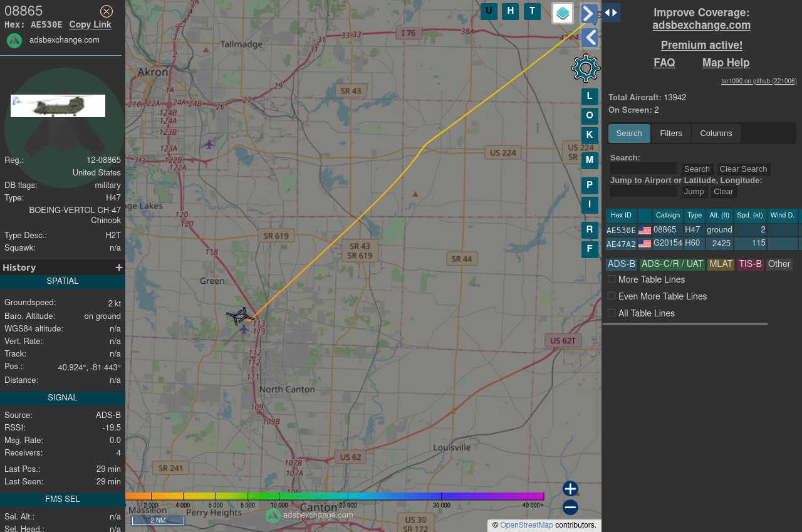The height and width of the screenshot is (532, 802).
Task: Enable Even More Table Lines checkbox
Action: (x=612, y=296)
